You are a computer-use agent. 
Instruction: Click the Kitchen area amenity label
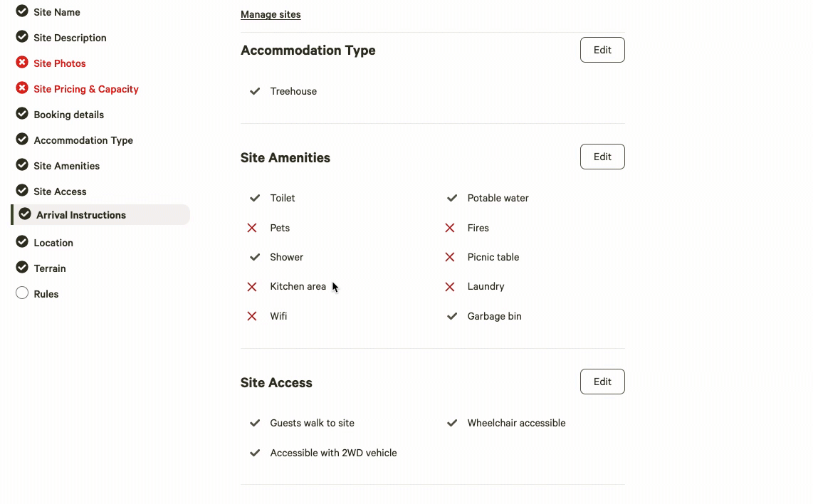298,286
